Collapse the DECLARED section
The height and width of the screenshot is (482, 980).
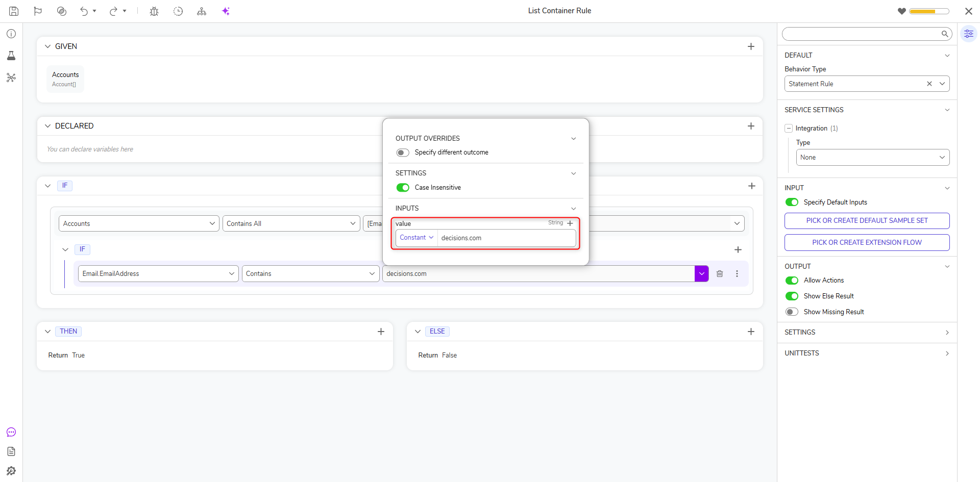pos(47,126)
